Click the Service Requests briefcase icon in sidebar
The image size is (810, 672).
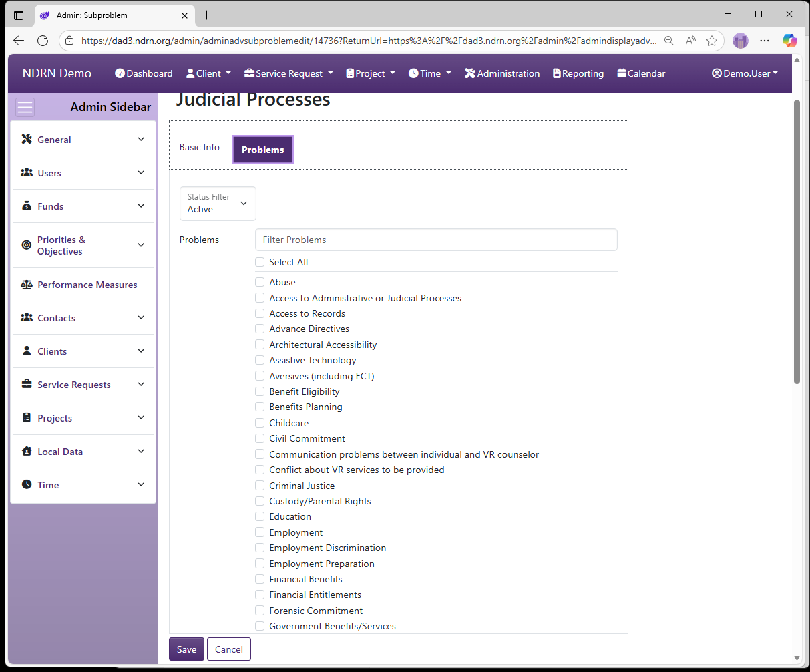pyautogui.click(x=27, y=384)
